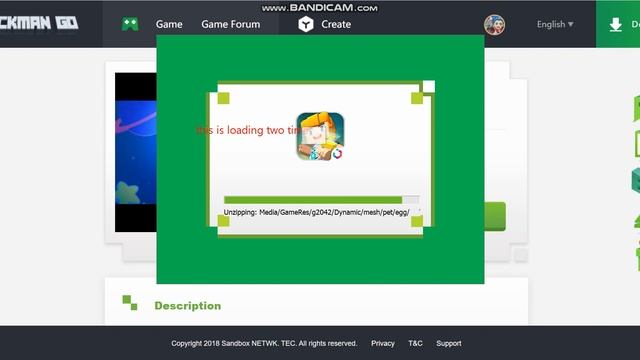Click the Description section heading
The height and width of the screenshot is (360, 640).
188,306
